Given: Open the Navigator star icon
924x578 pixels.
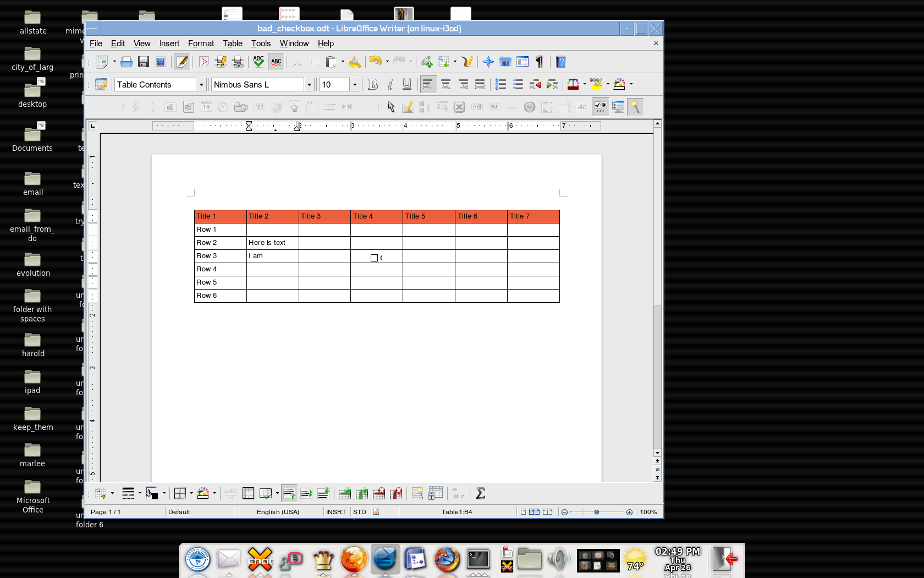Looking at the screenshot, I should tap(488, 62).
